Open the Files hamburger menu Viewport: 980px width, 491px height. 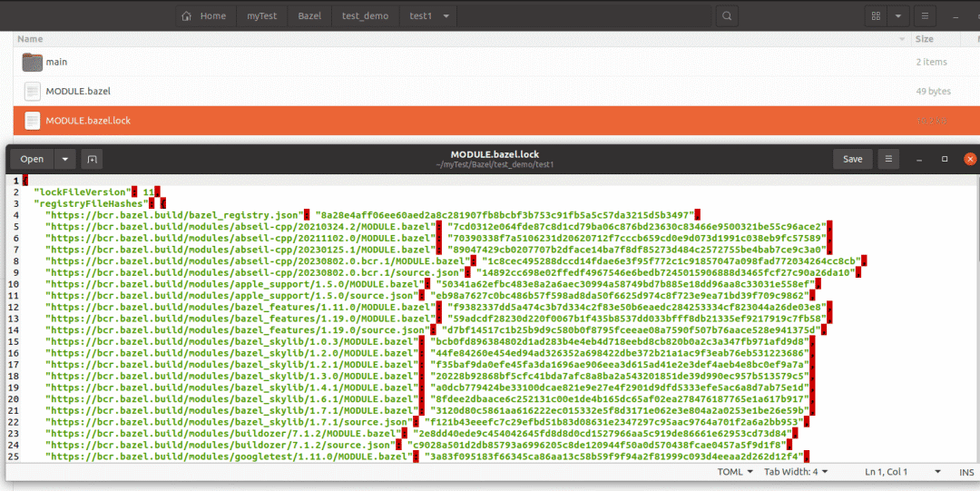[x=925, y=16]
